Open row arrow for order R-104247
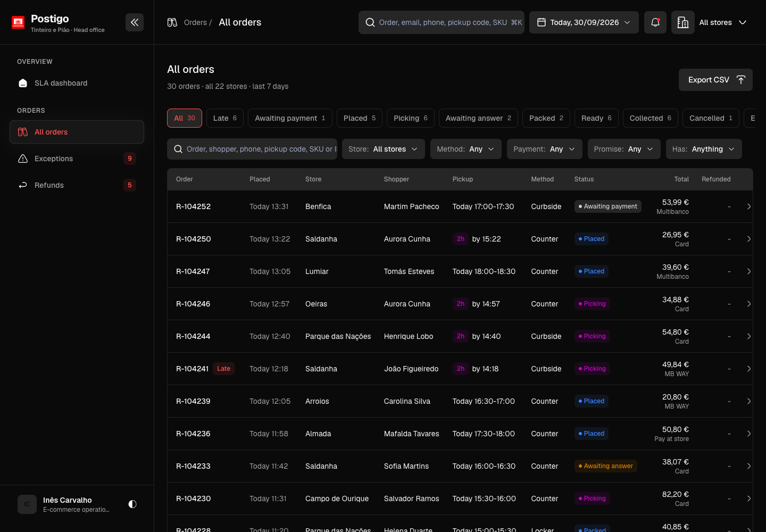 (748, 271)
